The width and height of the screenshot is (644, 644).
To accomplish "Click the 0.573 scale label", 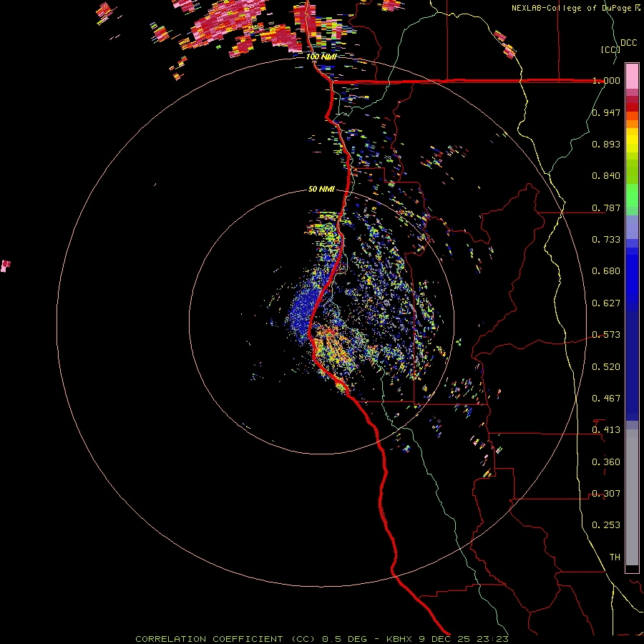I will pyautogui.click(x=606, y=335).
